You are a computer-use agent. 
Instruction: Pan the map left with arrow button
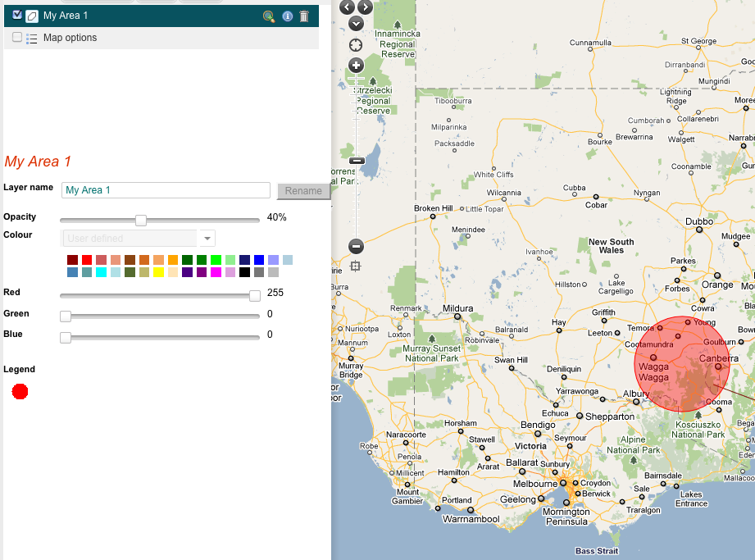pyautogui.click(x=347, y=7)
